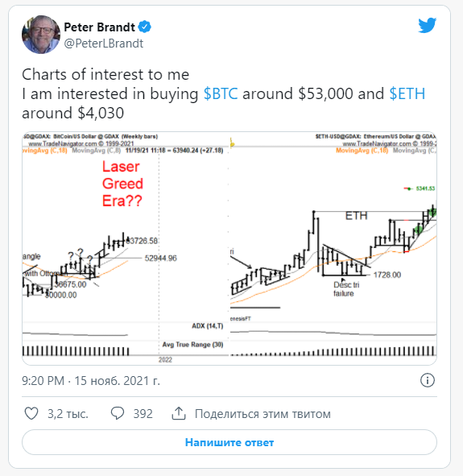Click the 'Напишите ответ' reply button
The height and width of the screenshot is (476, 463).
coord(229,442)
